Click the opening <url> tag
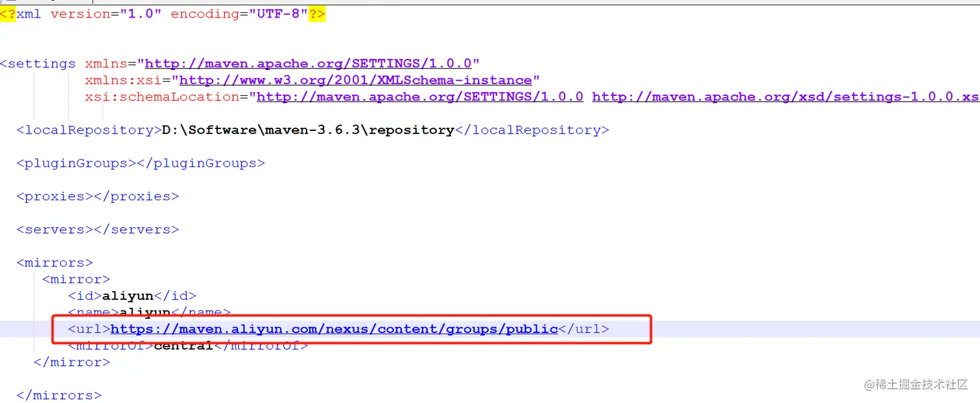The height and width of the screenshot is (403, 980). tap(89, 329)
